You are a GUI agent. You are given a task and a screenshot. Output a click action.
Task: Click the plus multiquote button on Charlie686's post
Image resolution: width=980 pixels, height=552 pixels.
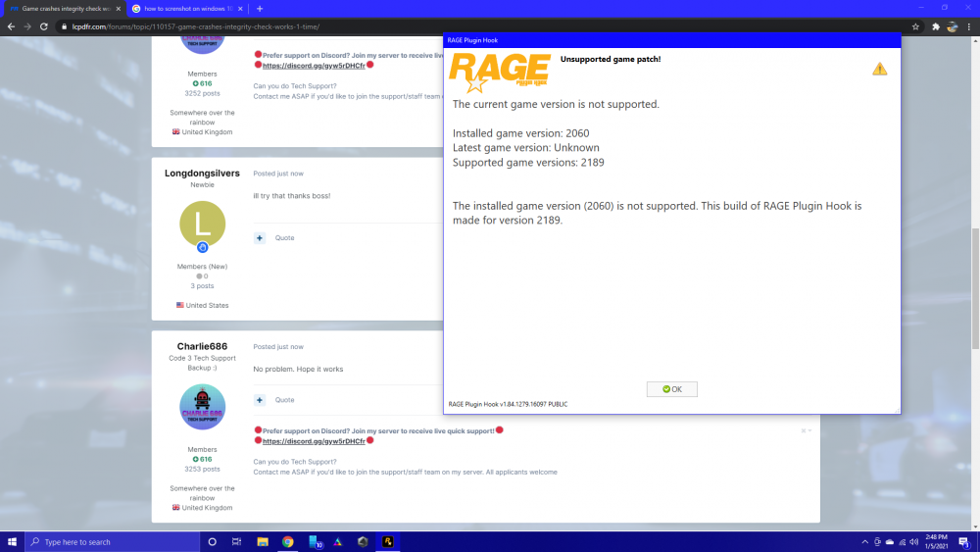[260, 399]
